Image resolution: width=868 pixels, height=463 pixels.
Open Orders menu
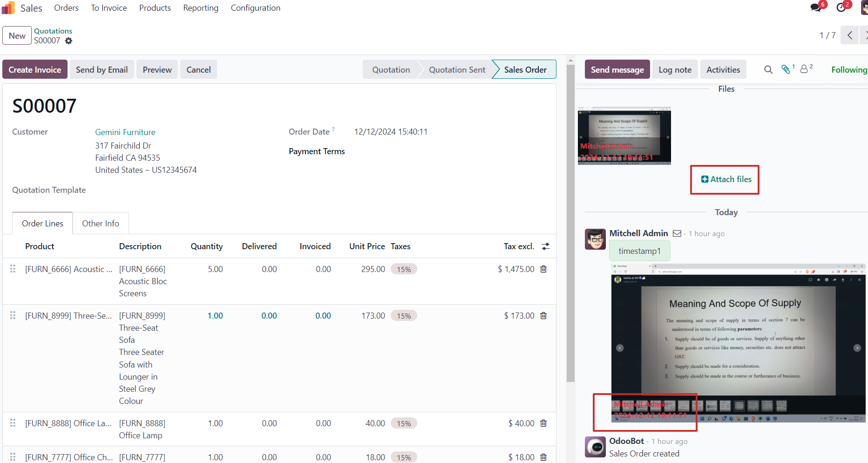(x=66, y=8)
